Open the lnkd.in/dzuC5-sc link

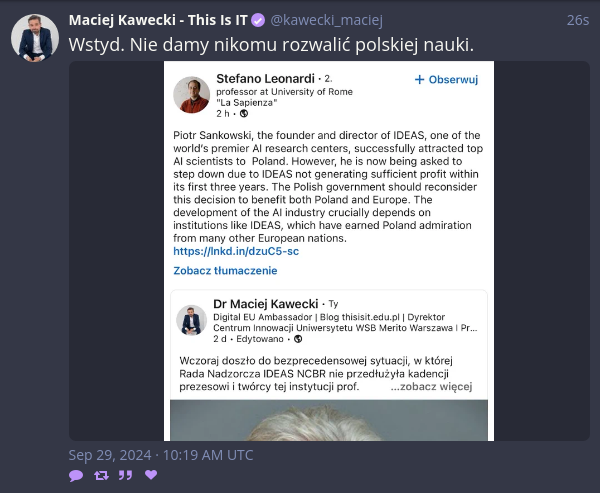[x=236, y=251]
